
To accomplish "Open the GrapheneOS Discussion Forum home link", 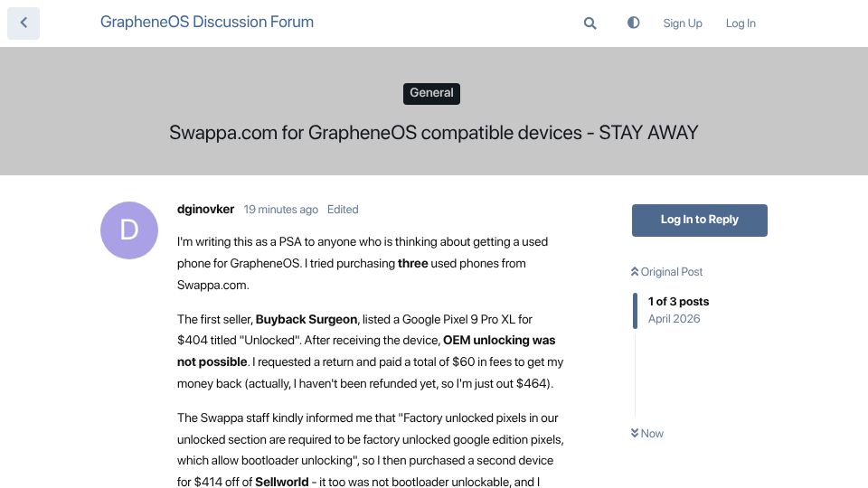I will [206, 22].
